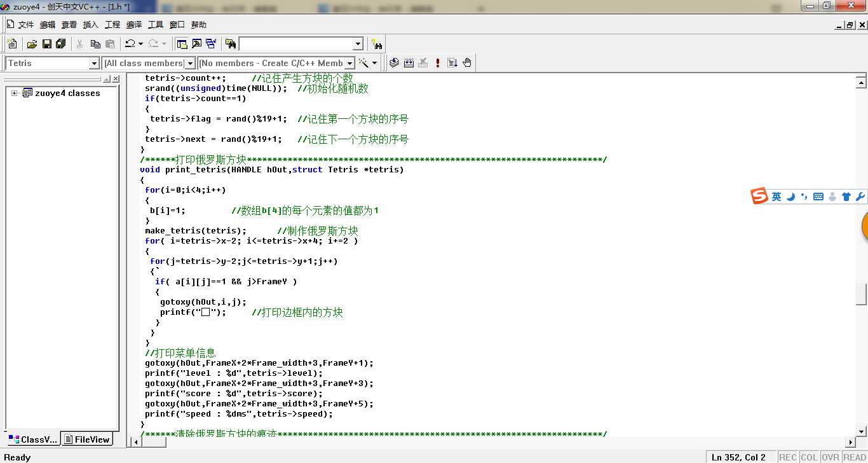Click the Sogou input method S logo
This screenshot has width=868, height=463.
[x=759, y=197]
